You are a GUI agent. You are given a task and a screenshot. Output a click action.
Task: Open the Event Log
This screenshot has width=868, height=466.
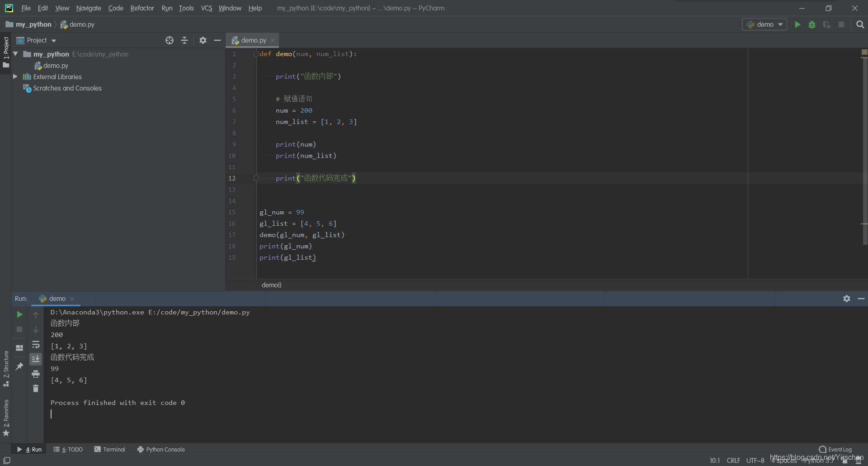(835, 449)
